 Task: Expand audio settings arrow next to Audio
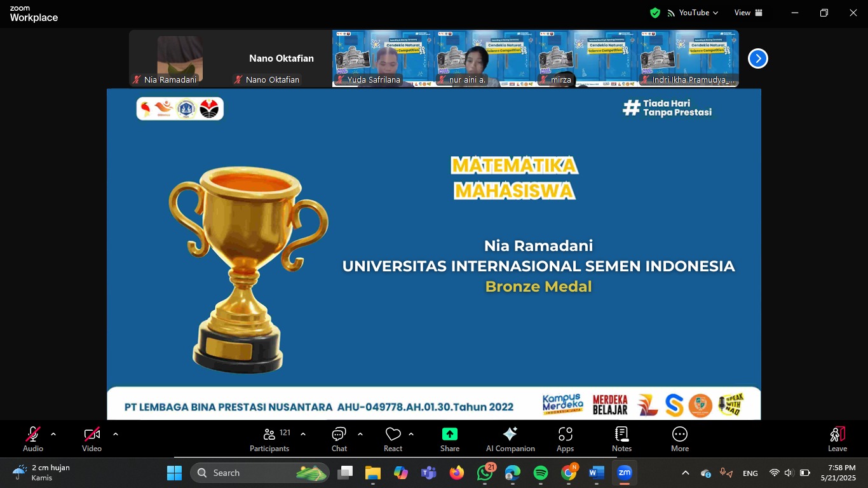click(x=53, y=435)
